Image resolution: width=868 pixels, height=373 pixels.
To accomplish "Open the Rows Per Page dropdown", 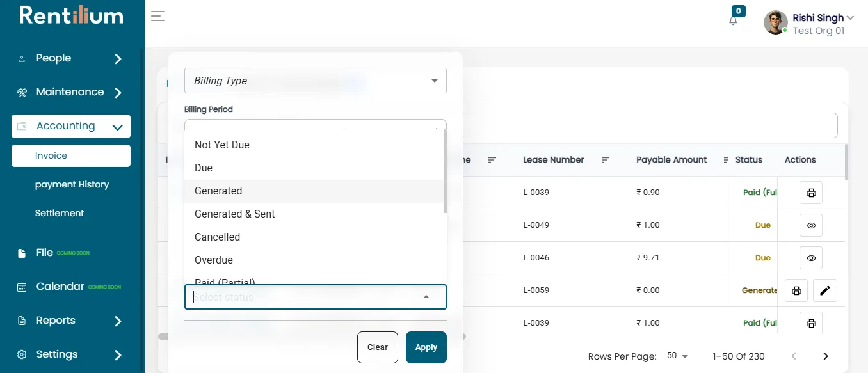I will coord(678,356).
